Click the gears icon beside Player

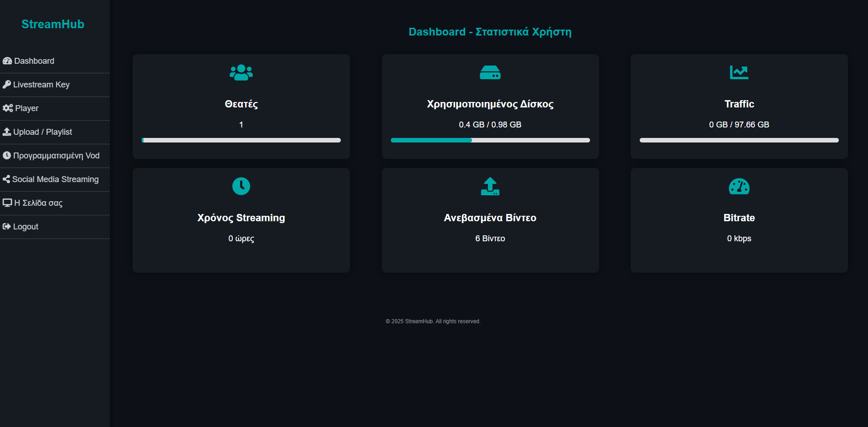coord(8,108)
